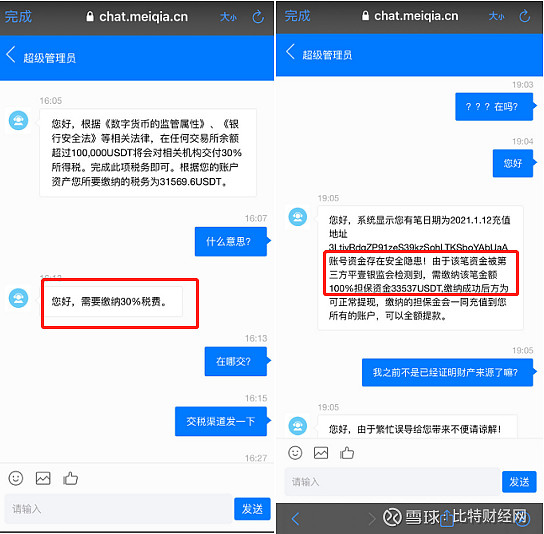Go back from 超级管理员 chat on left screen

click(x=11, y=54)
